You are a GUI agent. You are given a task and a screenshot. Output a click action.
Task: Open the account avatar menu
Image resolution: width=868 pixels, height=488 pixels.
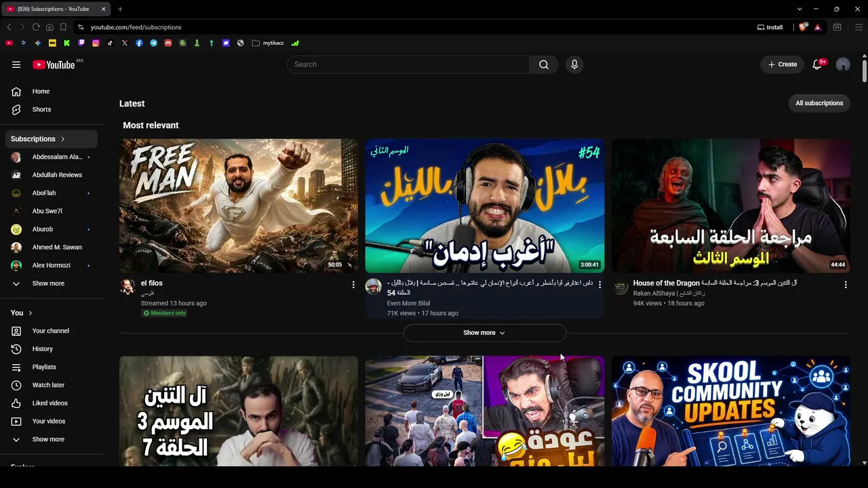[x=843, y=64]
